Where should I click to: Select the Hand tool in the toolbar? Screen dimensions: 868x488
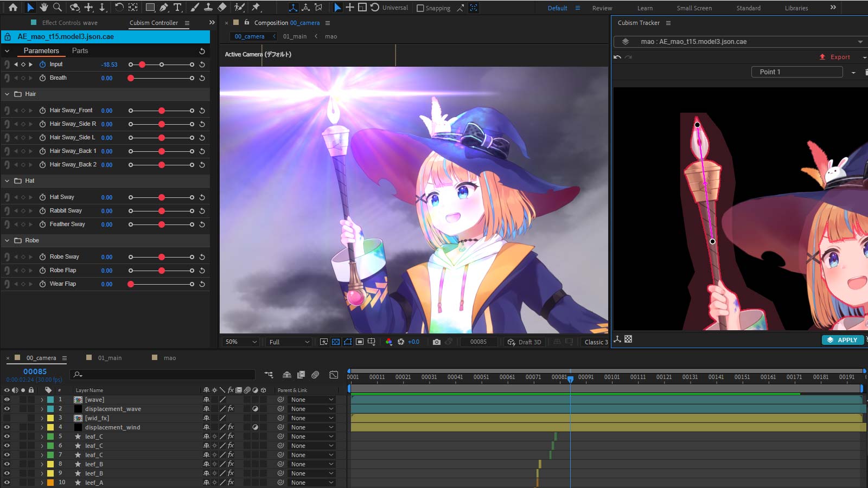43,8
